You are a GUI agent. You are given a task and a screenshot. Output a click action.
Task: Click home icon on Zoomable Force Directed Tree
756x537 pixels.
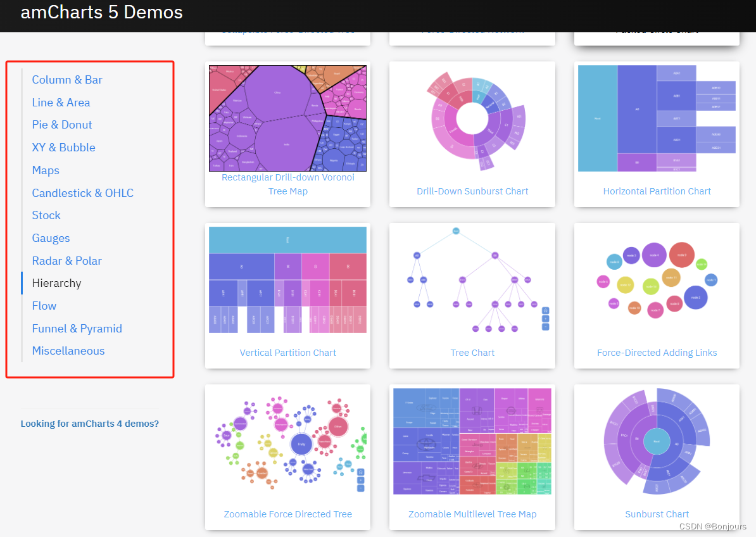pyautogui.click(x=361, y=472)
